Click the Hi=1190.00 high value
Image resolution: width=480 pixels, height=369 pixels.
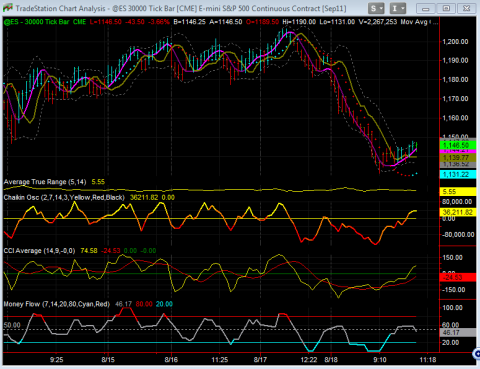pos(299,22)
